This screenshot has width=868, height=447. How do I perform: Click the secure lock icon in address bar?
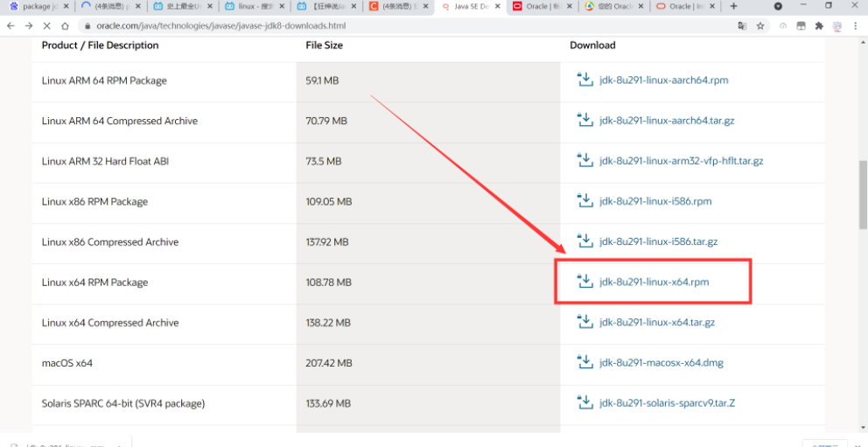[x=87, y=26]
